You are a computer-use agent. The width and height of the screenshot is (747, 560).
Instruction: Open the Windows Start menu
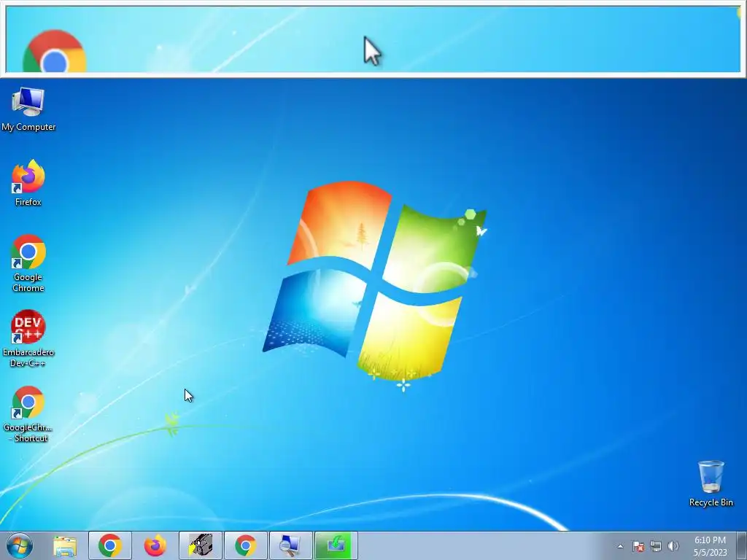20,545
